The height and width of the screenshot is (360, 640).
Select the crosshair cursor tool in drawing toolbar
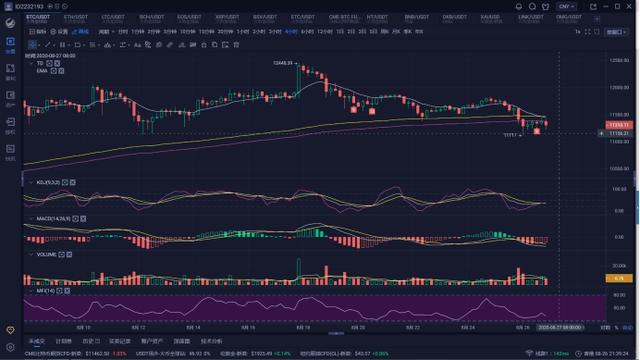[32, 45]
